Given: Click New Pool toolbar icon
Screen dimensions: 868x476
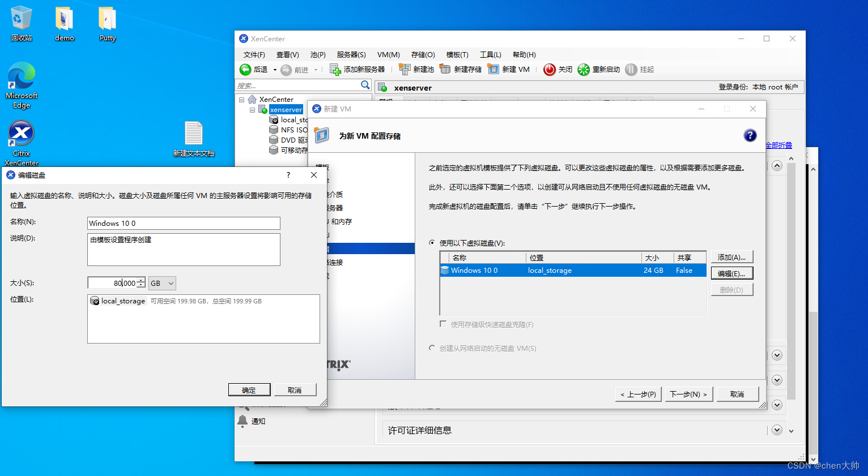Looking at the screenshot, I should point(405,69).
